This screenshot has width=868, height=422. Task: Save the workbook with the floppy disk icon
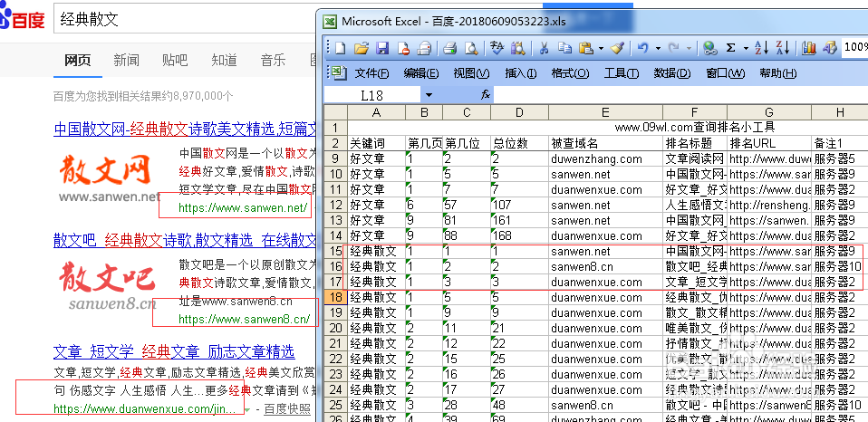coord(382,48)
